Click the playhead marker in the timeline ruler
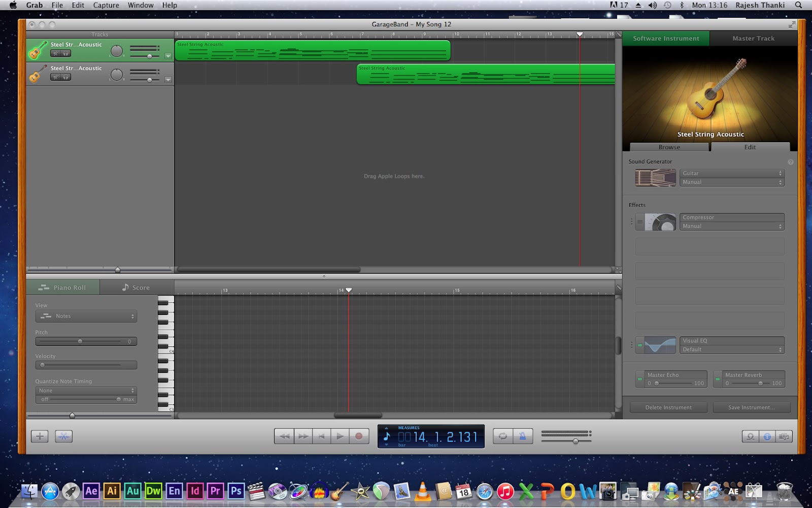Screen dimensions: 812x508 [x=580, y=35]
